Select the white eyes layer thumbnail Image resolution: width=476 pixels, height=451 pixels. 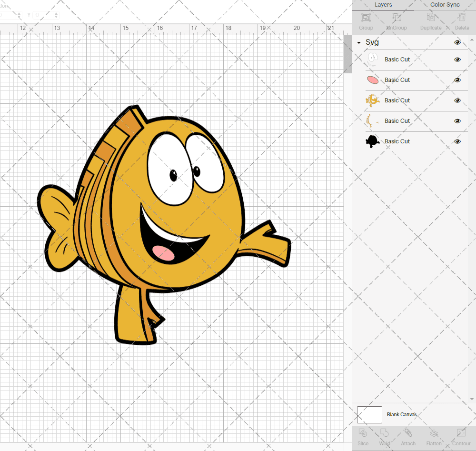(x=373, y=60)
